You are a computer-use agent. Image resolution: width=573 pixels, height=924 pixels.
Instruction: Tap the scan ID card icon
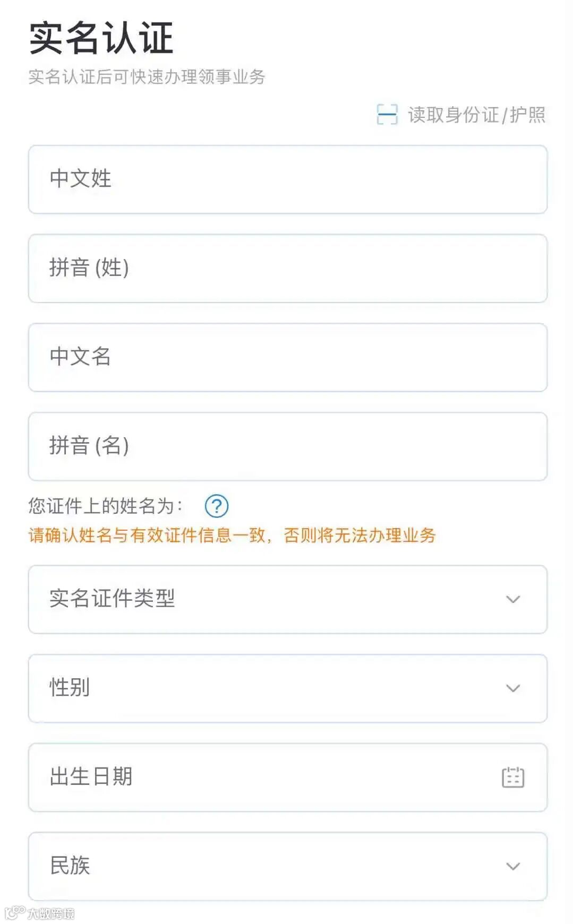click(387, 114)
